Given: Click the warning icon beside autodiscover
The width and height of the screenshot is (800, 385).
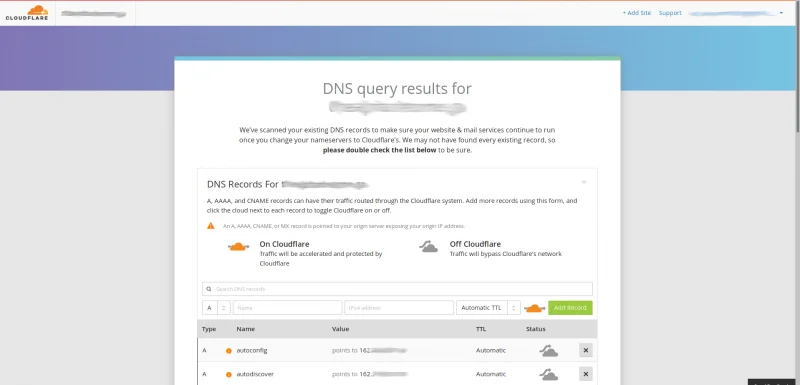Looking at the screenshot, I should tap(229, 374).
